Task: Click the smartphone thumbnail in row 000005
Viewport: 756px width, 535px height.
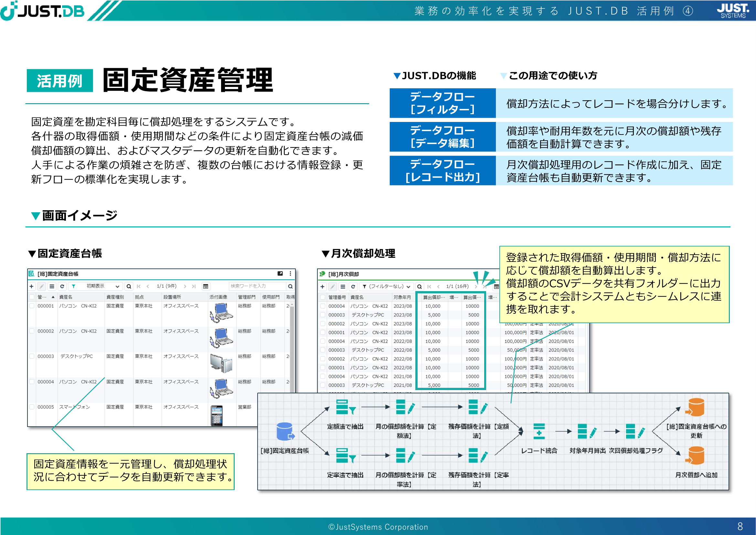Action: point(217,415)
